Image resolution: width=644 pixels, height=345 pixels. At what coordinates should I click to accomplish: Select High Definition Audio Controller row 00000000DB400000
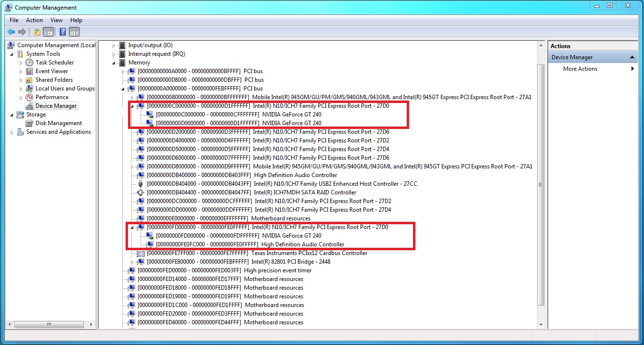[x=242, y=175]
